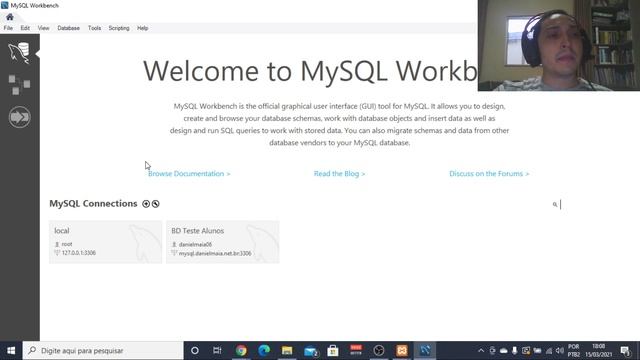Click the volume speaker tray icon
640x360 pixels.
click(x=560, y=351)
